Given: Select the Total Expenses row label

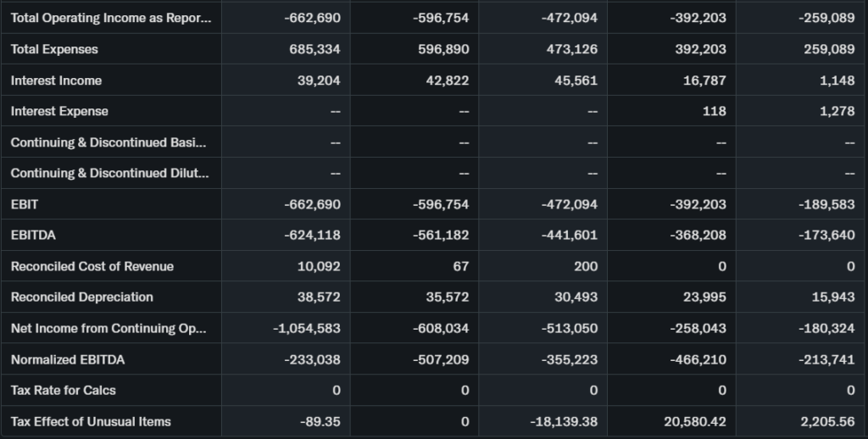Looking at the screenshot, I should [x=54, y=49].
